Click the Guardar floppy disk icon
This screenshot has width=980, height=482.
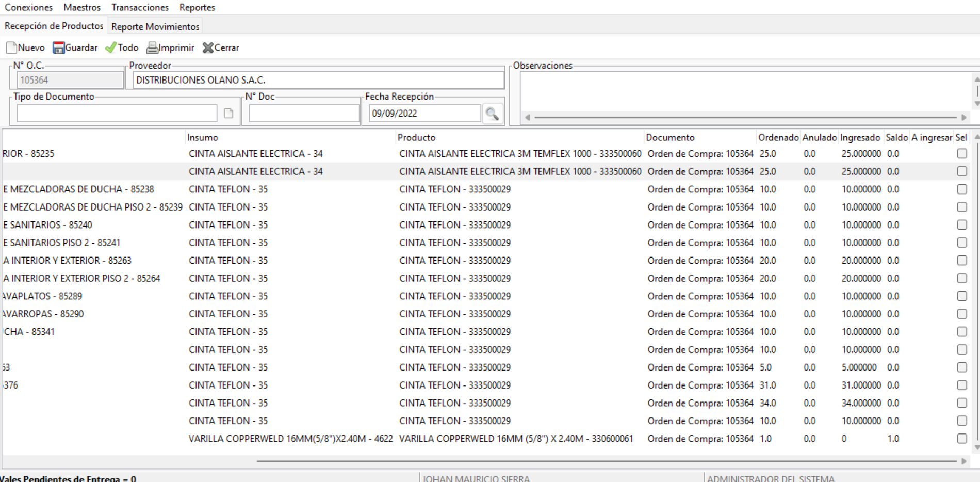click(x=58, y=47)
